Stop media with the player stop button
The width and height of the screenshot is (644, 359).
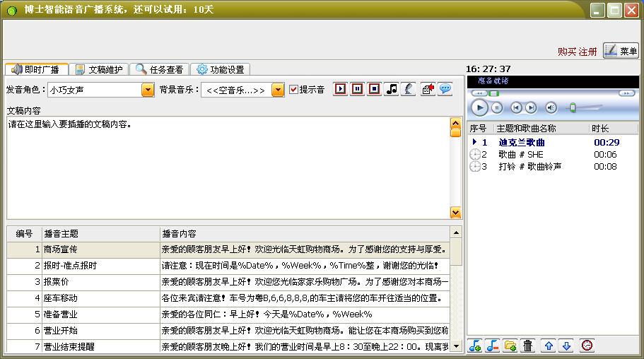[497, 108]
